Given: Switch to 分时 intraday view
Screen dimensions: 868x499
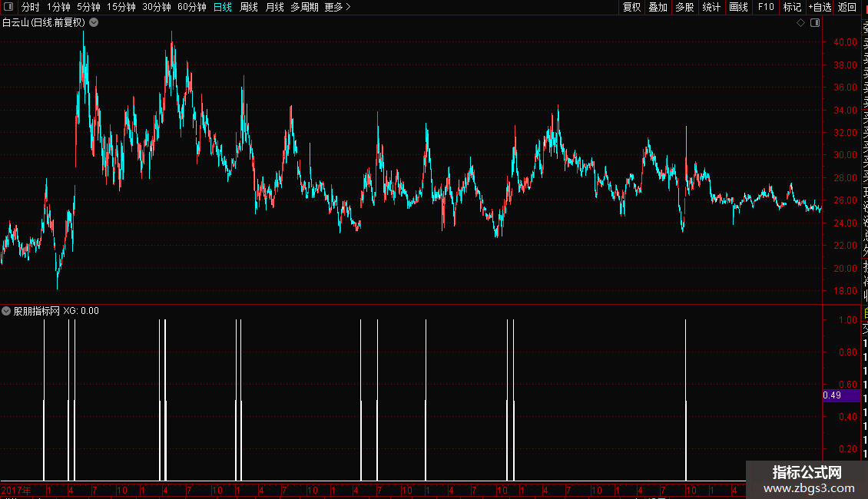Looking at the screenshot, I should point(31,7).
